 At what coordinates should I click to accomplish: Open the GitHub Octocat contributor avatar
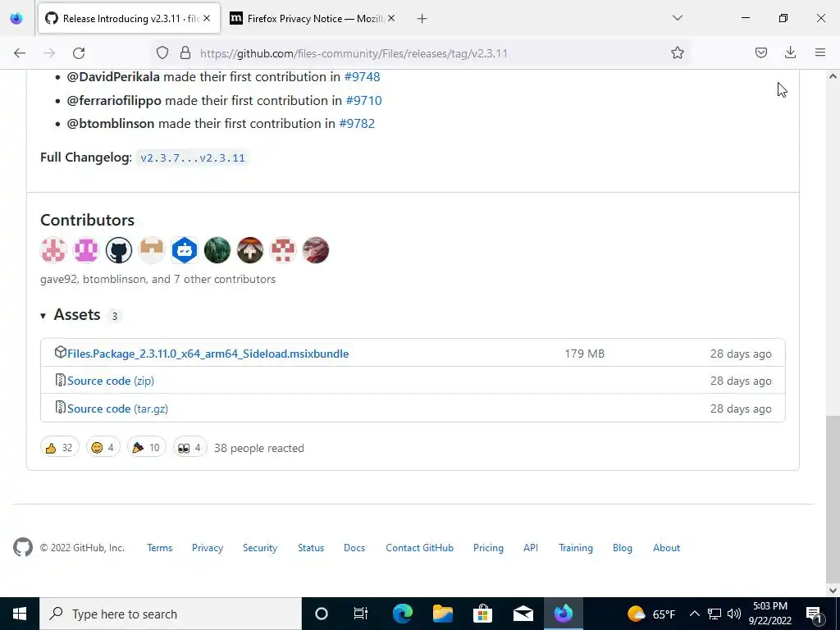(x=119, y=250)
